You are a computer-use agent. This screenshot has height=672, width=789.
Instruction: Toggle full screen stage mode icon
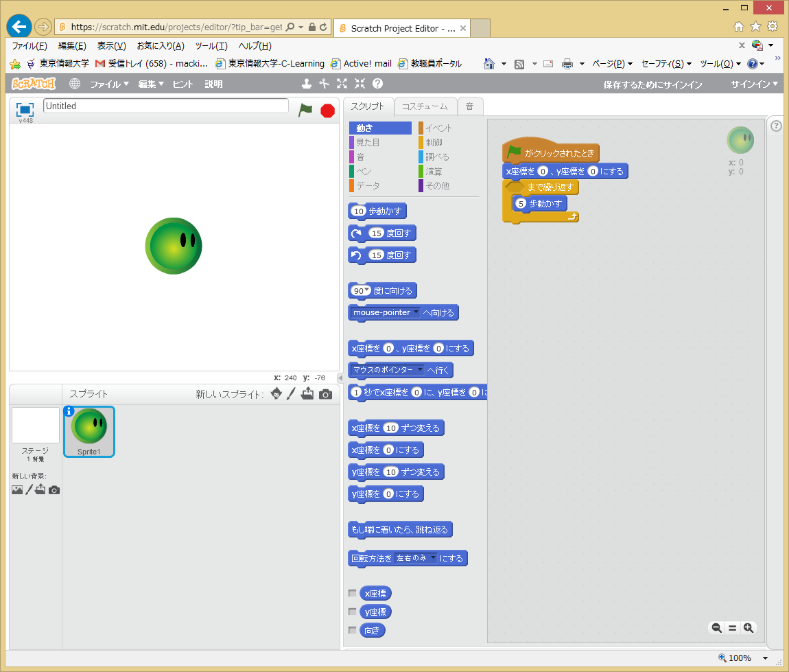(x=25, y=109)
